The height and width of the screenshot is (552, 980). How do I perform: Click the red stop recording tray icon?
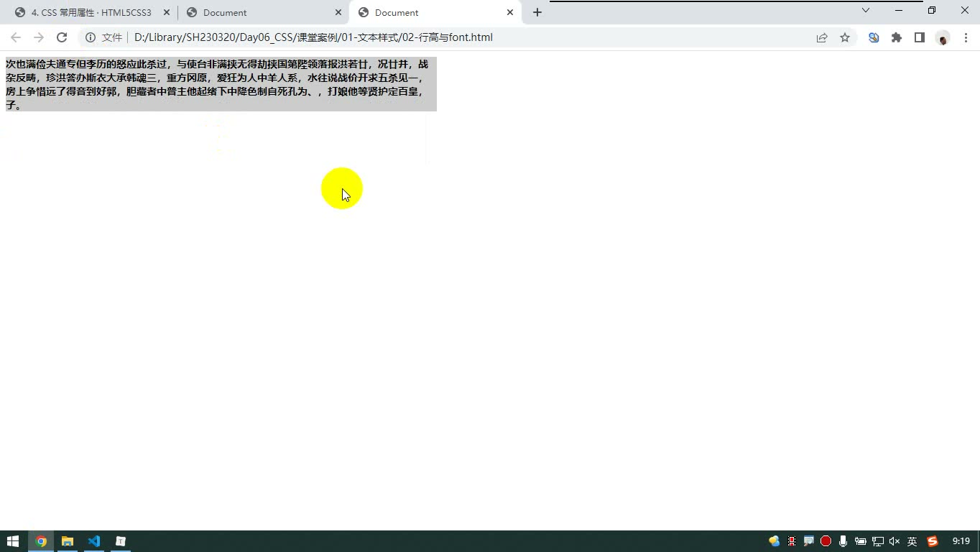tap(826, 541)
